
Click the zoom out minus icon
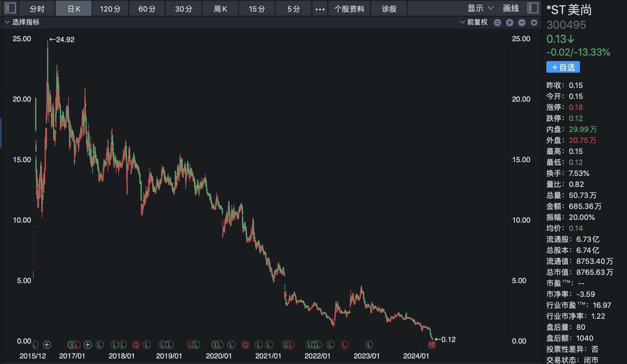[522, 23]
